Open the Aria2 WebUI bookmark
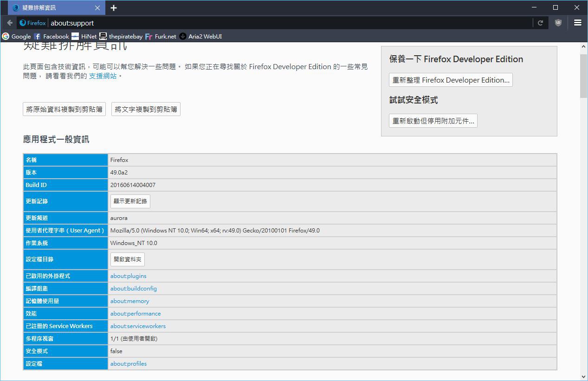Screen dimensions: 588x381 [x=200, y=36]
